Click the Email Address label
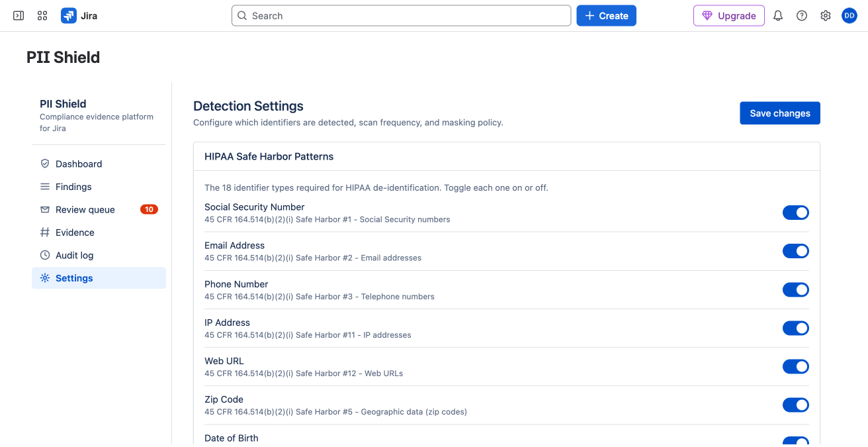 click(x=234, y=246)
